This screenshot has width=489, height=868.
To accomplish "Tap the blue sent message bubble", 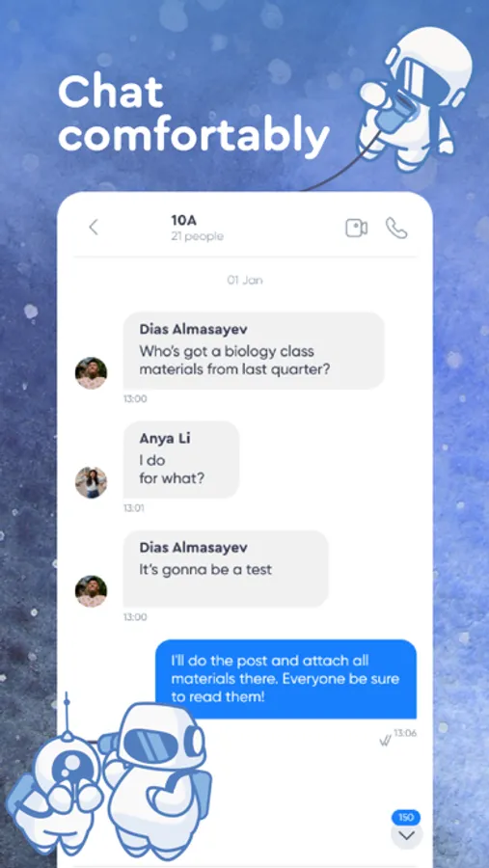I will [x=285, y=679].
